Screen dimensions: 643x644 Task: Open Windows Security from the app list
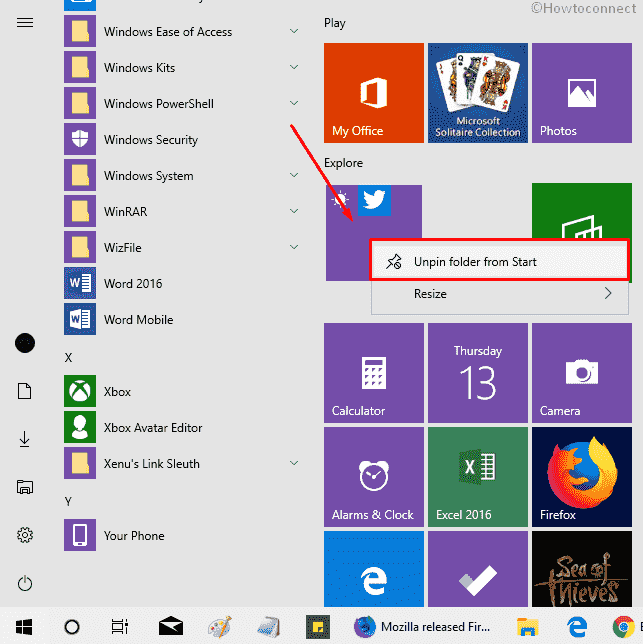tap(183, 140)
